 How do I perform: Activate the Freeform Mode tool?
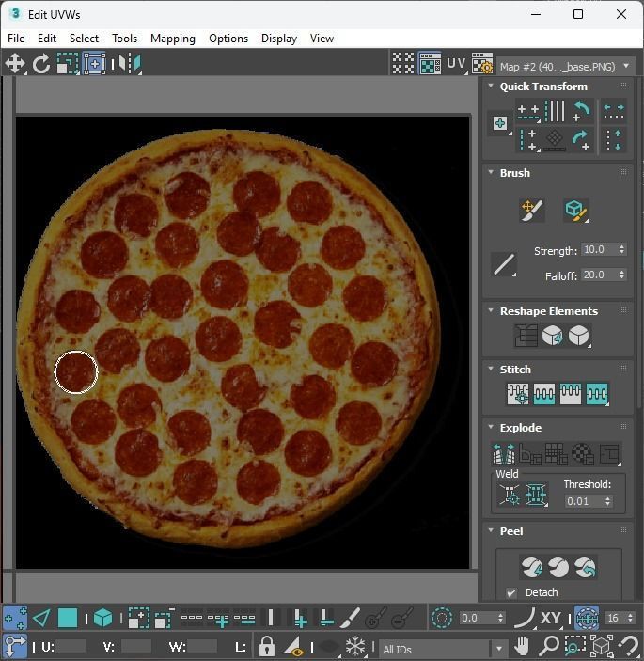94,64
